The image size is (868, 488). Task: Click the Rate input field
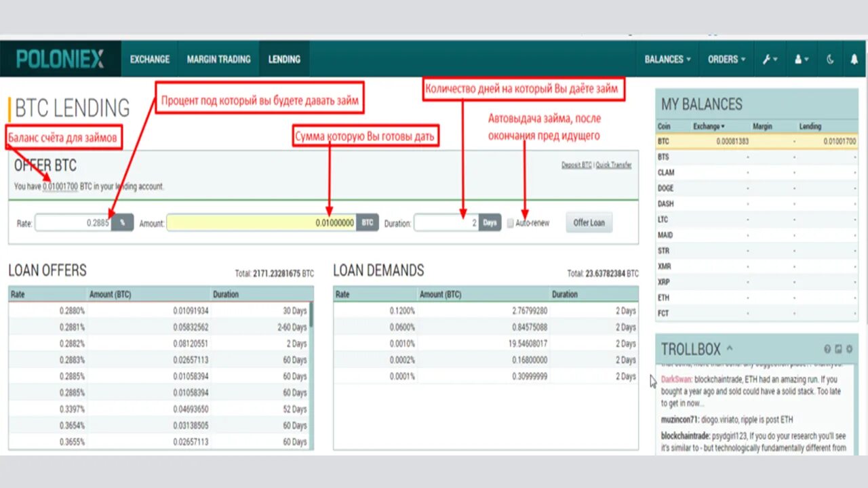(x=73, y=222)
